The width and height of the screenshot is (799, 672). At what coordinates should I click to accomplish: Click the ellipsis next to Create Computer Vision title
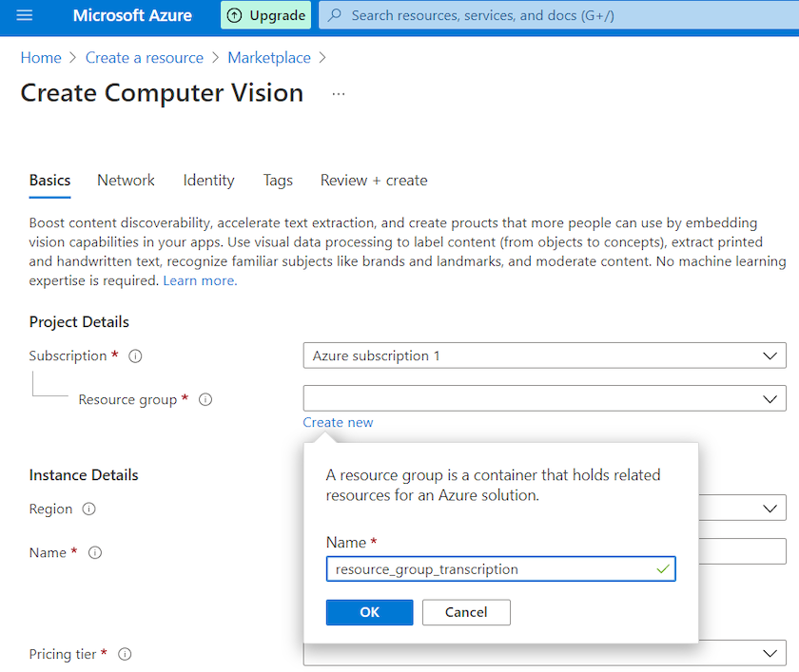pyautogui.click(x=339, y=93)
